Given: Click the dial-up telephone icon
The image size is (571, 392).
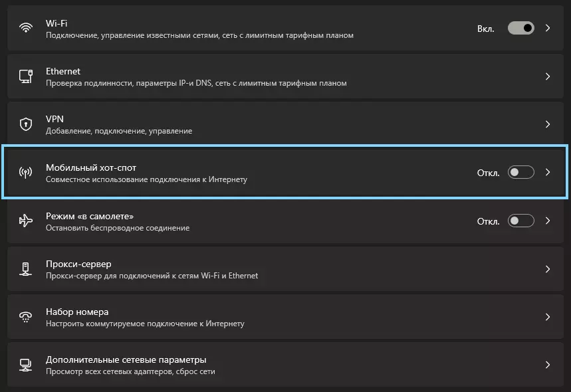Looking at the screenshot, I should 26,317.
